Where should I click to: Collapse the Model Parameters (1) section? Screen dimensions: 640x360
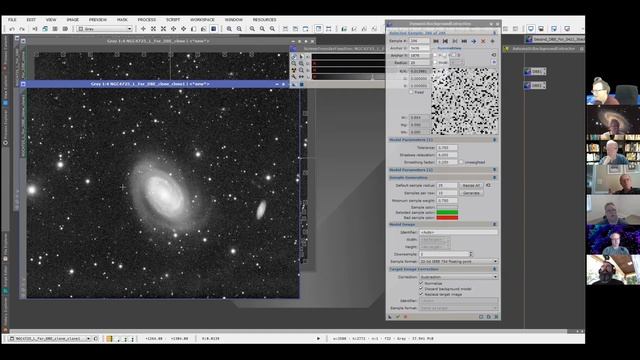[x=494, y=140]
